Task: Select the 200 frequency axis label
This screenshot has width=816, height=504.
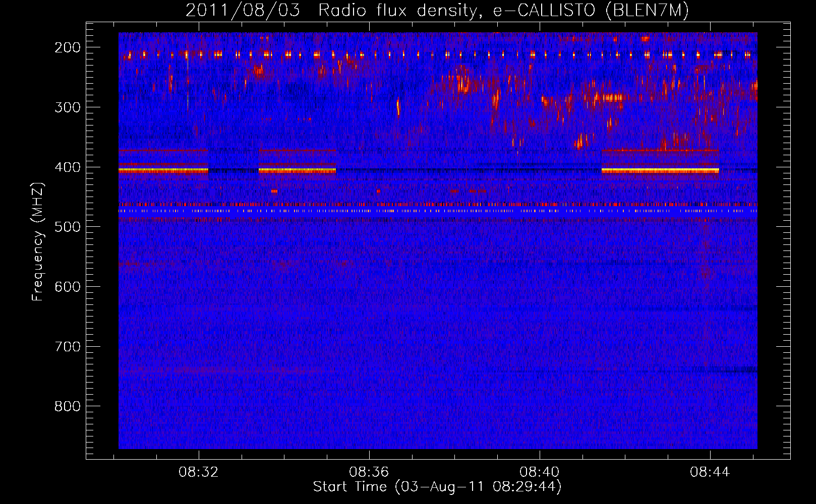Action: tap(68, 47)
